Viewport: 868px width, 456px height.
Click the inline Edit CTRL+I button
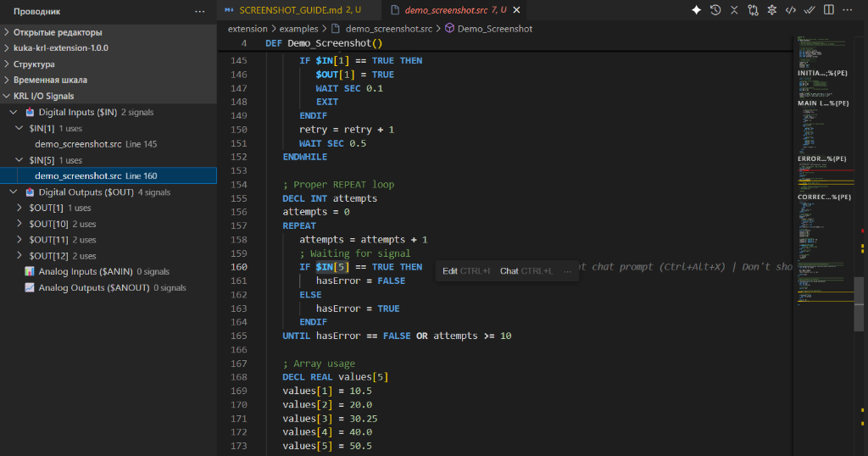point(466,271)
